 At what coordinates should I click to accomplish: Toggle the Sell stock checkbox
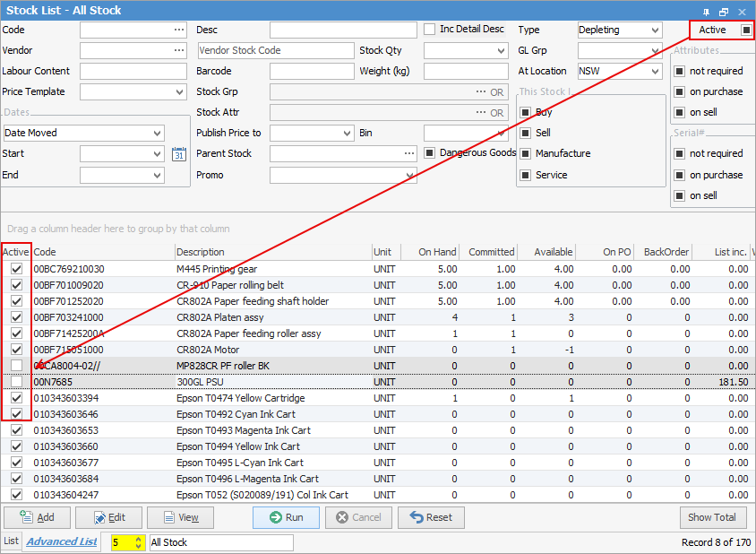click(526, 133)
